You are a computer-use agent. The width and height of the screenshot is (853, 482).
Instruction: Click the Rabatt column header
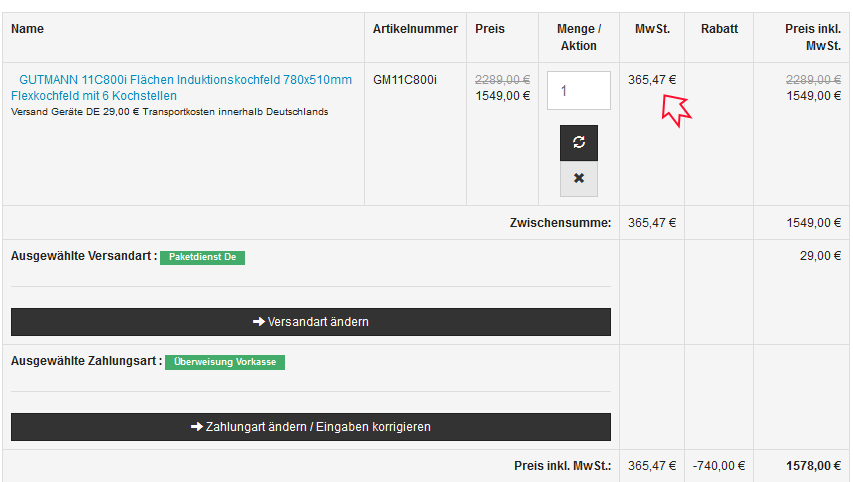pos(719,29)
